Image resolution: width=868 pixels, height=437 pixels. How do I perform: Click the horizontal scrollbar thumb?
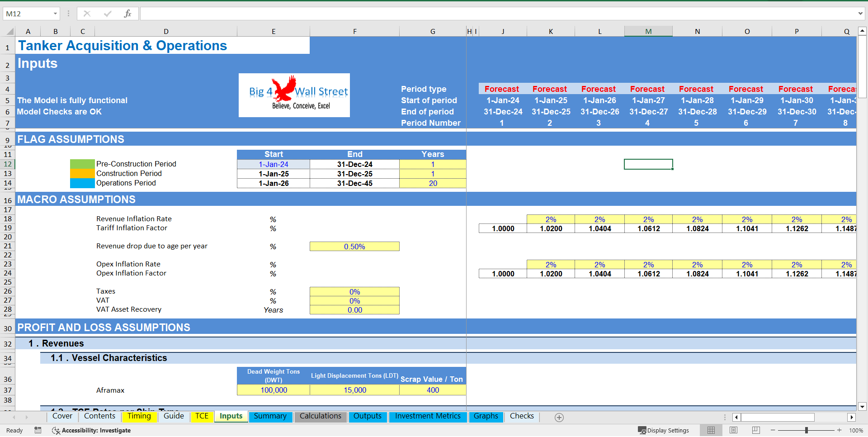[778, 418]
